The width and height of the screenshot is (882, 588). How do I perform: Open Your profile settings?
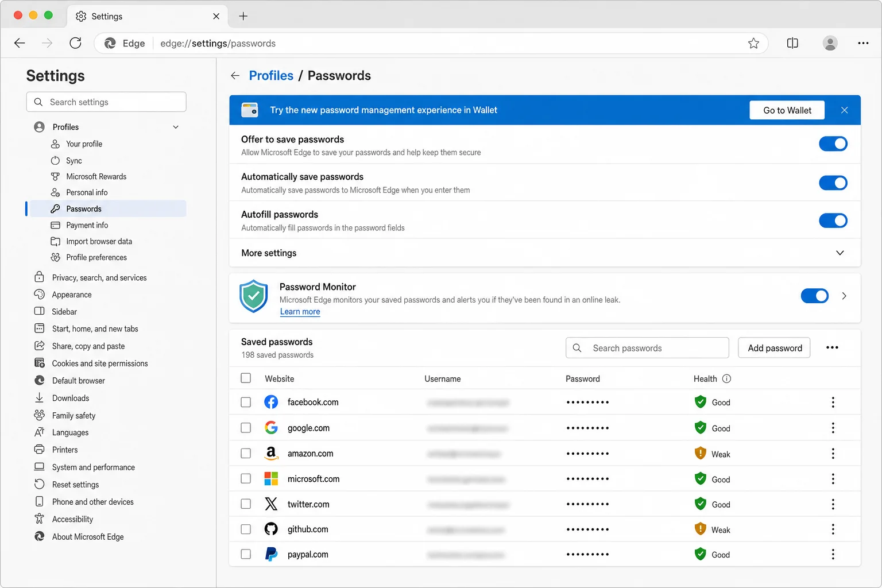point(84,144)
